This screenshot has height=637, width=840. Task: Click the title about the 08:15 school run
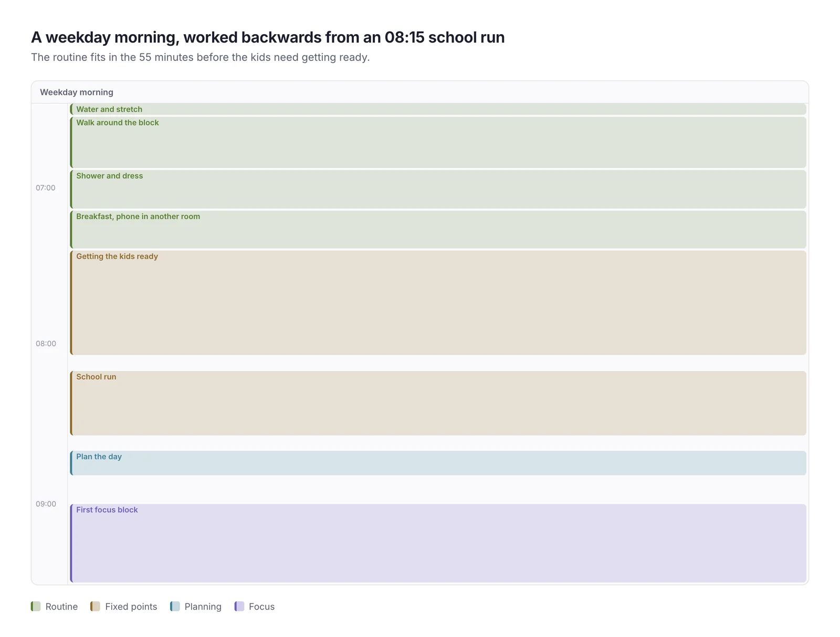tap(268, 37)
